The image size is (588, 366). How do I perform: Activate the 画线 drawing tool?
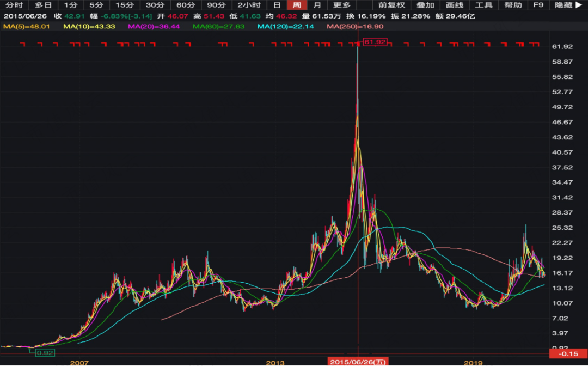pyautogui.click(x=455, y=5)
